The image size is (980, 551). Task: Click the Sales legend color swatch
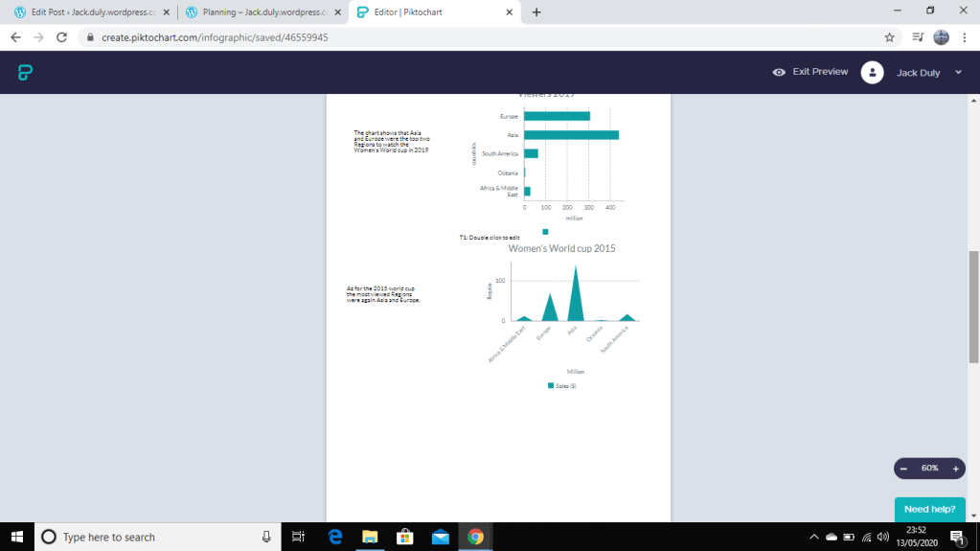tap(551, 385)
